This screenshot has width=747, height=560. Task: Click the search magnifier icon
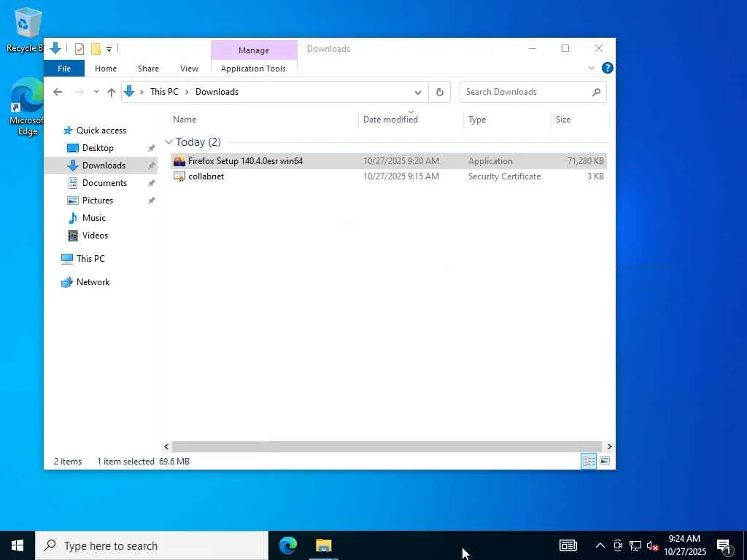click(596, 93)
